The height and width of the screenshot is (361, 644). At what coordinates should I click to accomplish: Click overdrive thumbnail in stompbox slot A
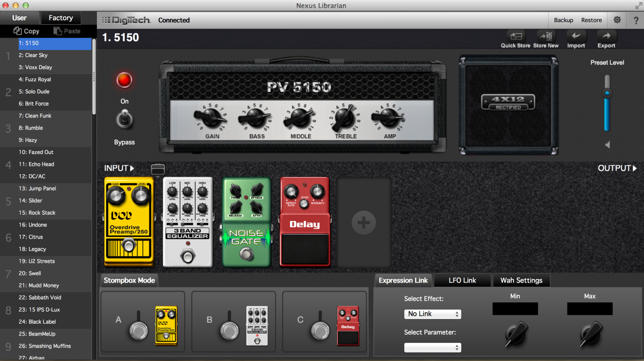point(166,326)
